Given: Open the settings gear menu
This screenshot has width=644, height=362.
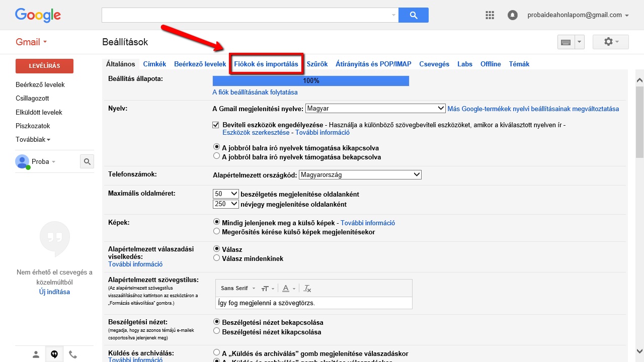Looking at the screenshot, I should click(611, 42).
